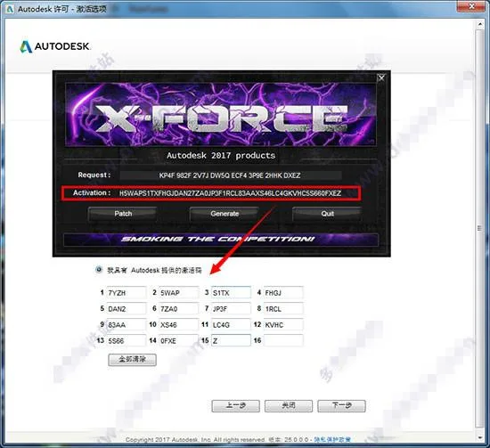490x448 pixels.
Task: Click the empty activation box 16
Action: click(x=283, y=340)
